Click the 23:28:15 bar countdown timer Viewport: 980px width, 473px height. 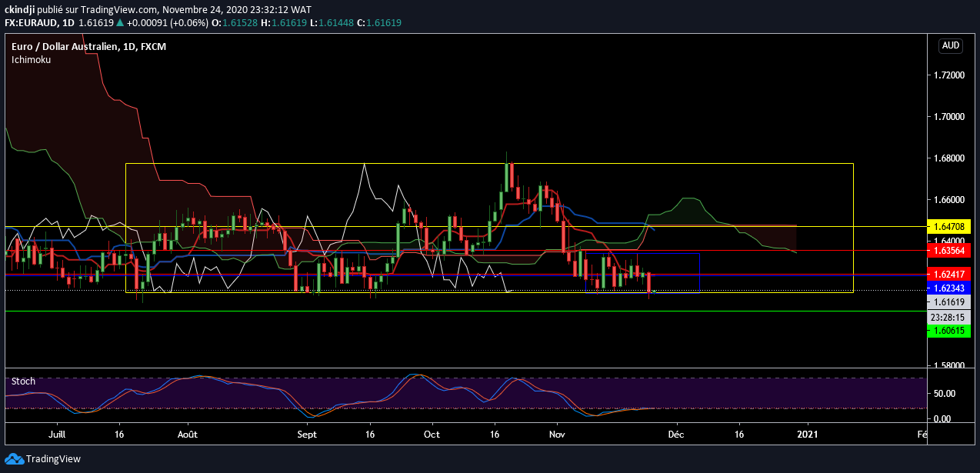pos(950,316)
